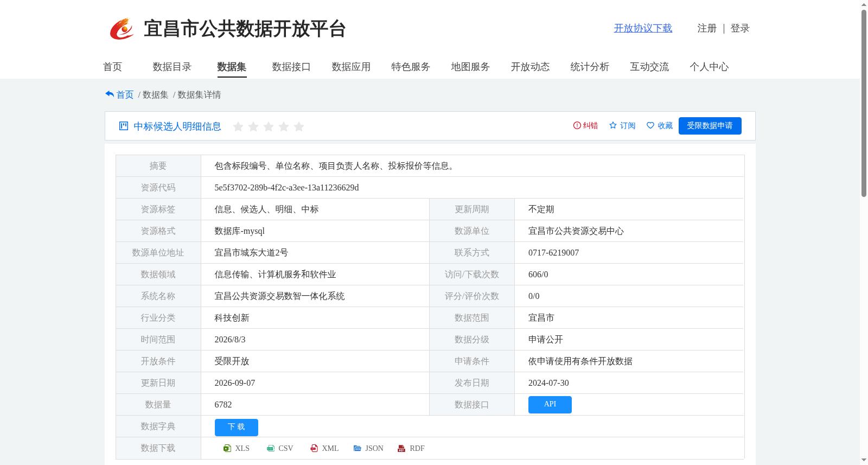Click the 订阅 subscribe star icon
Viewport: 868px width, 465px height.
[x=613, y=125]
